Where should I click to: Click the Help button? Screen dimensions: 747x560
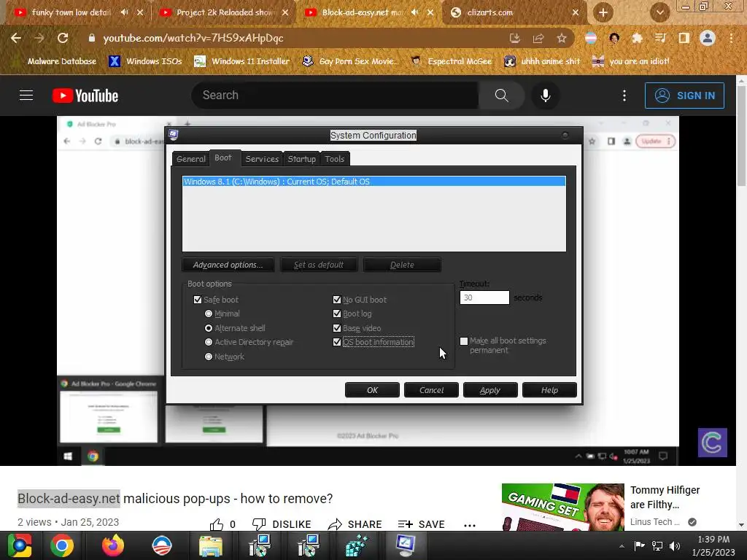pos(549,390)
